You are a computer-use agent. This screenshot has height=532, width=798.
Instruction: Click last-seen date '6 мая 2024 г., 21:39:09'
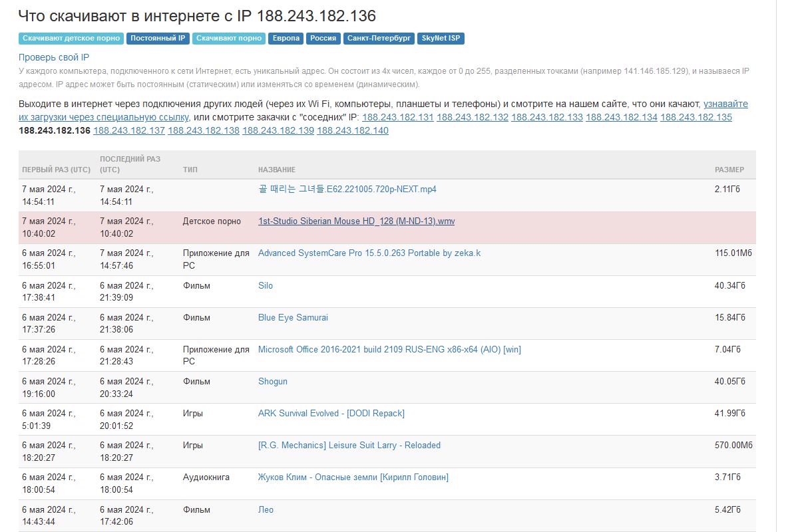click(x=126, y=291)
